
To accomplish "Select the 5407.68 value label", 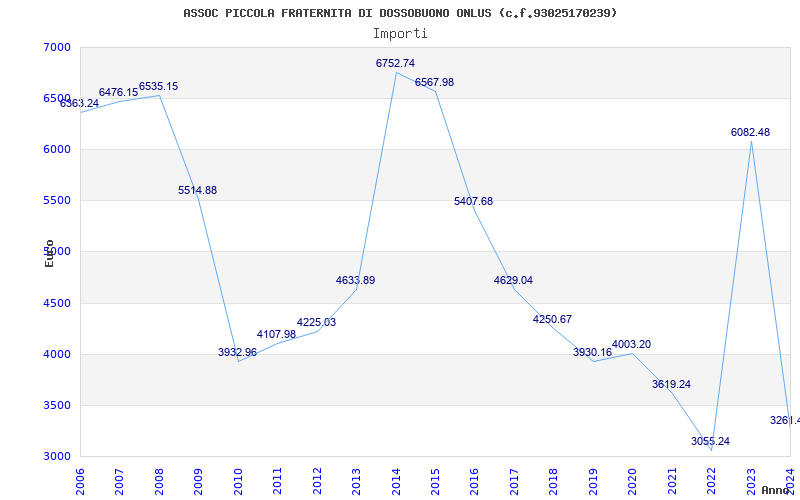I will pyautogui.click(x=473, y=201).
